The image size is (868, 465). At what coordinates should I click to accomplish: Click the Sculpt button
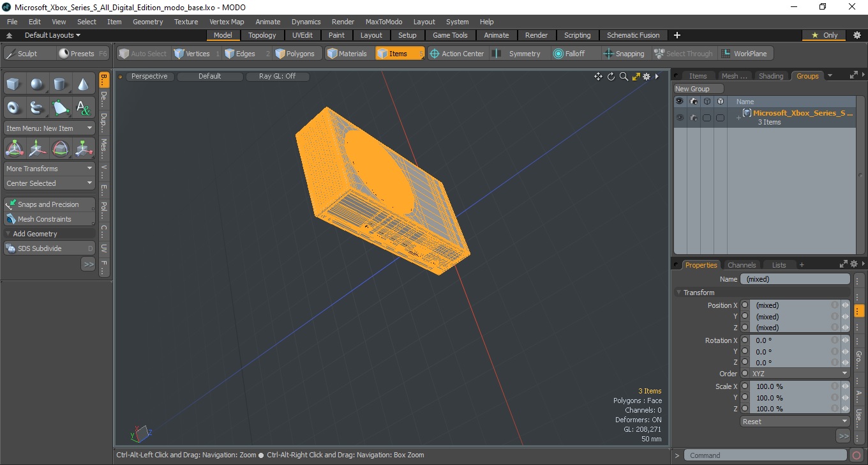coord(29,54)
